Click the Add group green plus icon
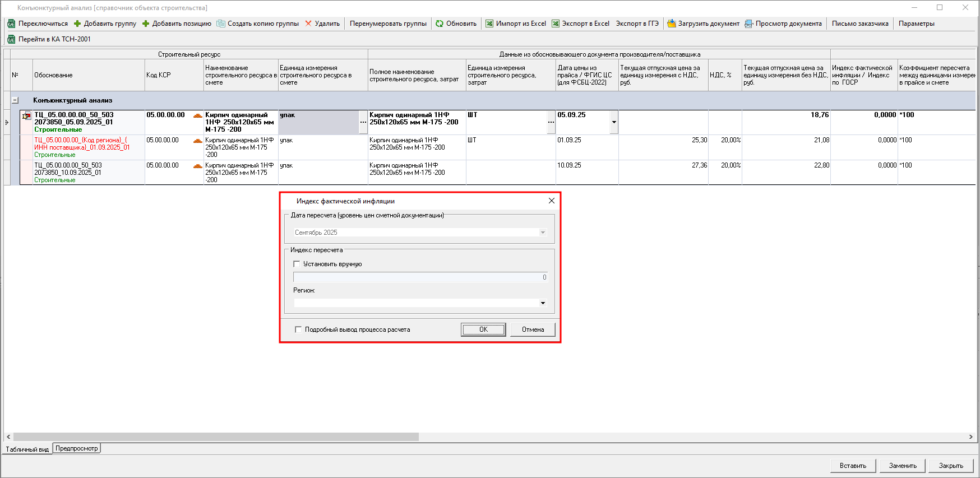This screenshot has width=980, height=478. pos(77,24)
